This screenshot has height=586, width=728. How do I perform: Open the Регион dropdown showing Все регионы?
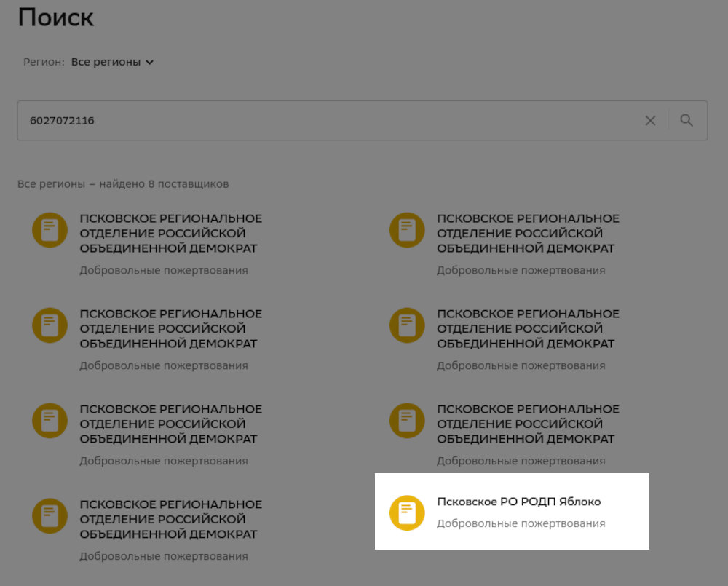(x=112, y=62)
